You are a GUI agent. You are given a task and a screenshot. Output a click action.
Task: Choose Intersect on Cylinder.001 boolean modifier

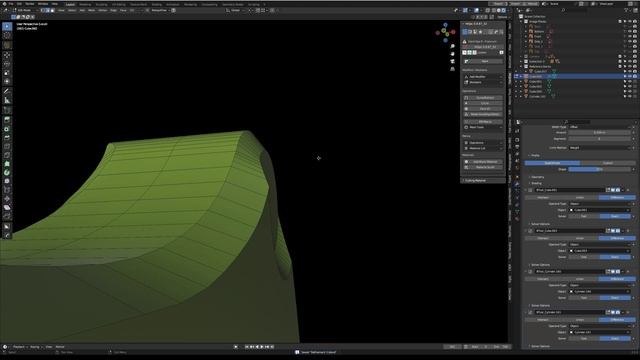[543, 320]
